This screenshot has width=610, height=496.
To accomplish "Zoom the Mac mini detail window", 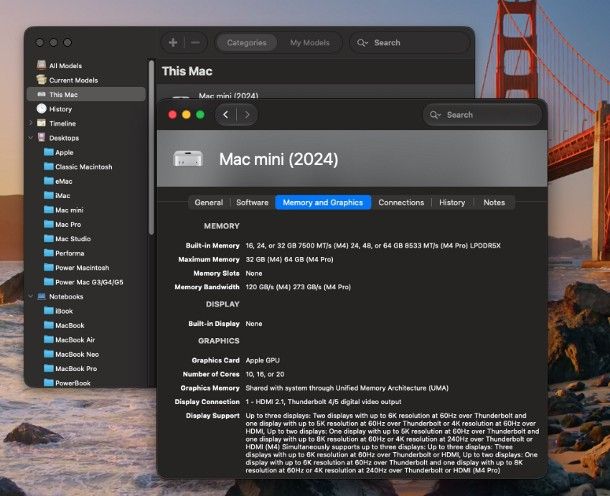I will [x=200, y=115].
